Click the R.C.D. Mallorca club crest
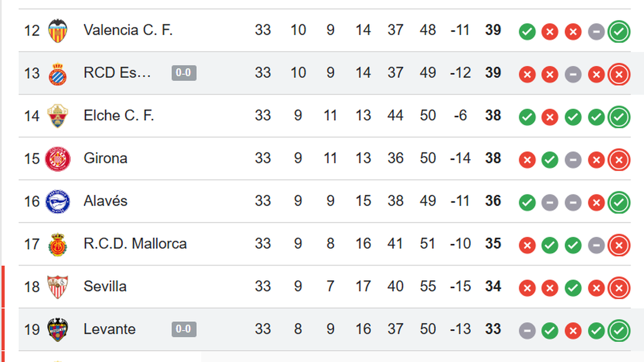 (x=58, y=244)
